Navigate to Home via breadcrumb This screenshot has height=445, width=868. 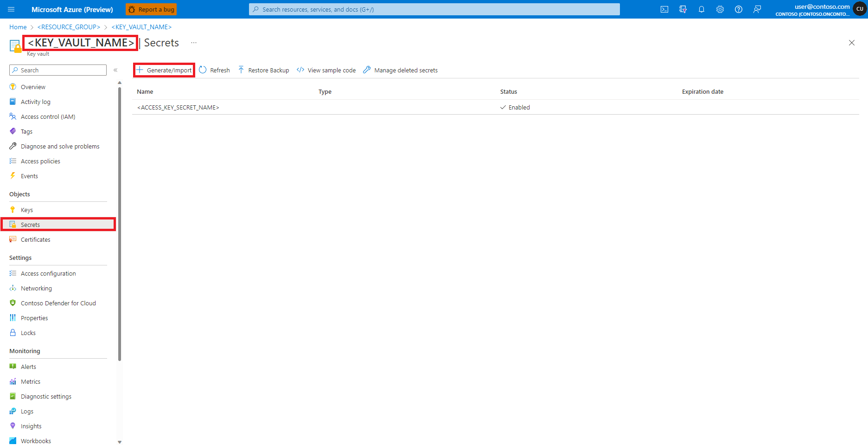coord(18,27)
